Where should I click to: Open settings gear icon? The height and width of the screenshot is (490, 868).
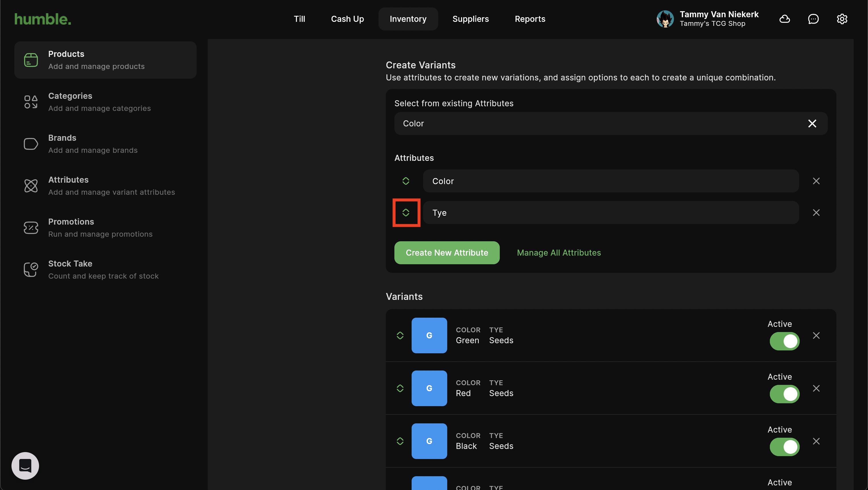(x=842, y=19)
